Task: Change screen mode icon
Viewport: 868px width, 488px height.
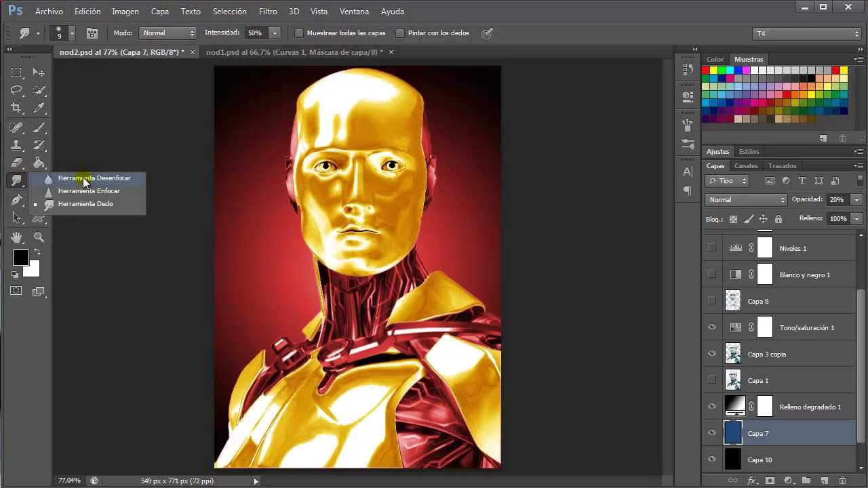Action: click(x=39, y=291)
